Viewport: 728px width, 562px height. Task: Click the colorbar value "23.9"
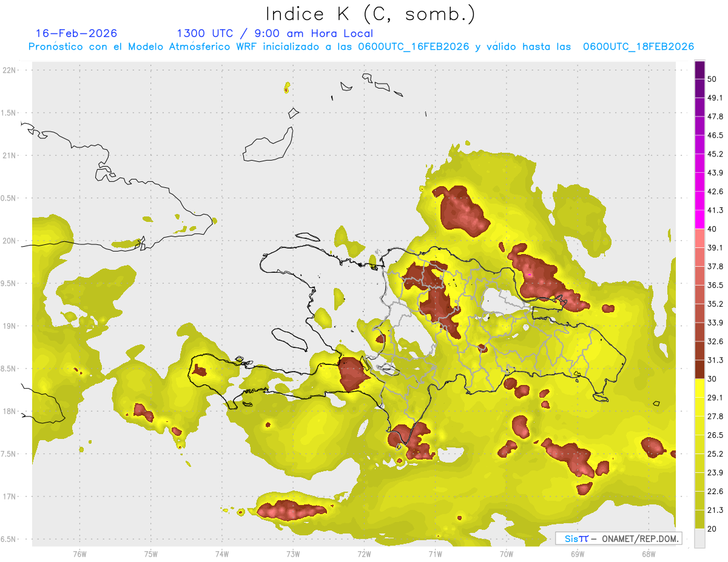(x=715, y=472)
